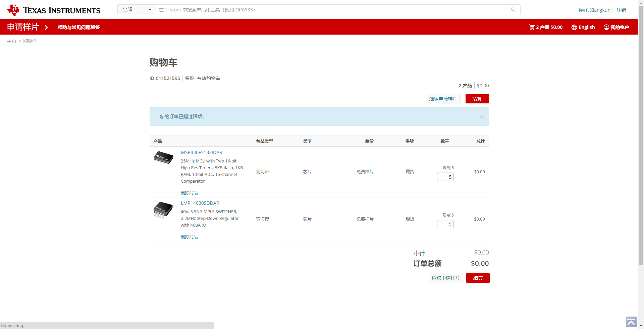Click the bottom 结算 checkout button

click(x=478, y=278)
